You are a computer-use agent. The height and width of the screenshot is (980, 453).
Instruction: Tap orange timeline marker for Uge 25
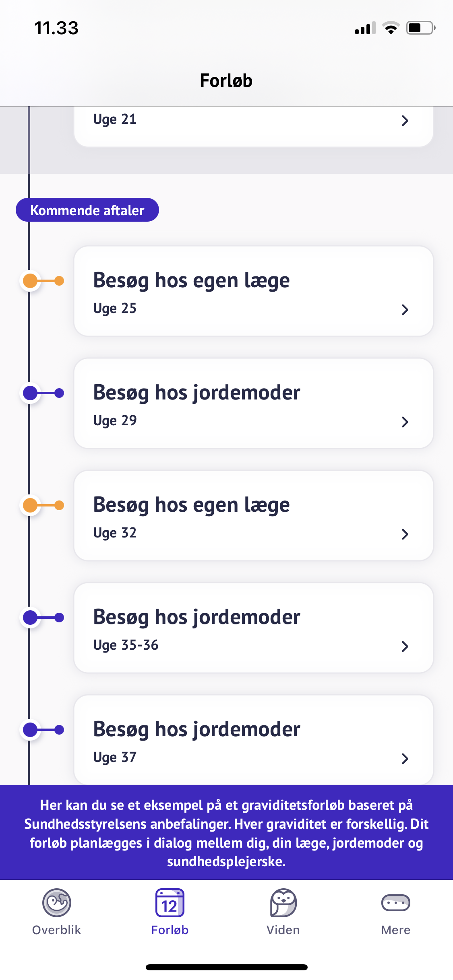coord(31,281)
